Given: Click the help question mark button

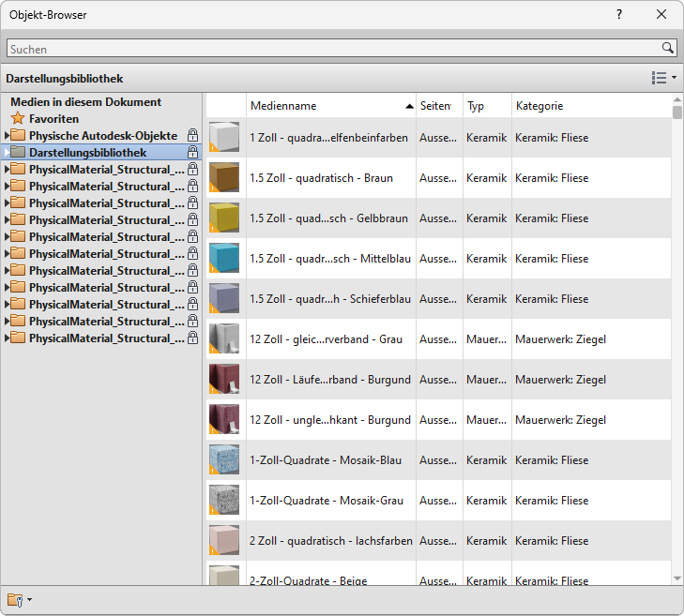Looking at the screenshot, I should click(619, 14).
